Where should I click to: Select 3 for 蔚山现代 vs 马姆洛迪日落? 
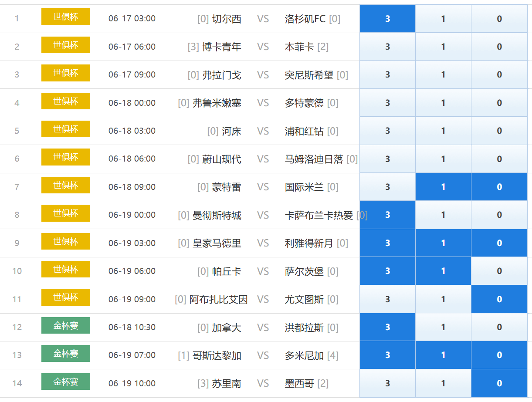click(387, 159)
